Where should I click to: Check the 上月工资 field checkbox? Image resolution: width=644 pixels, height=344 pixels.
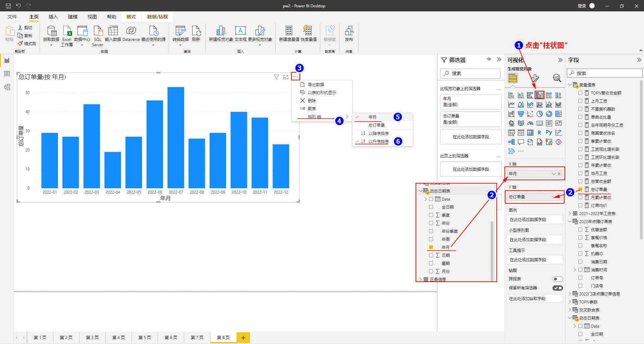click(x=580, y=101)
